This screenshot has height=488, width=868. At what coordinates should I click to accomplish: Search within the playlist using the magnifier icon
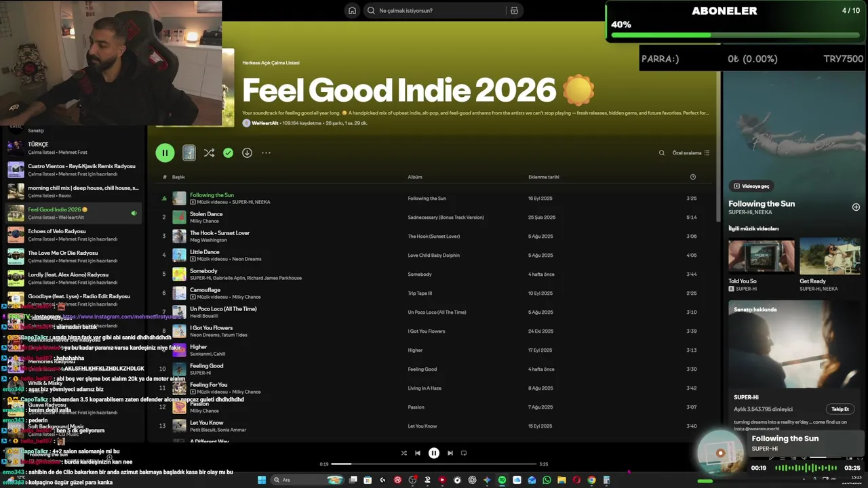tap(662, 153)
